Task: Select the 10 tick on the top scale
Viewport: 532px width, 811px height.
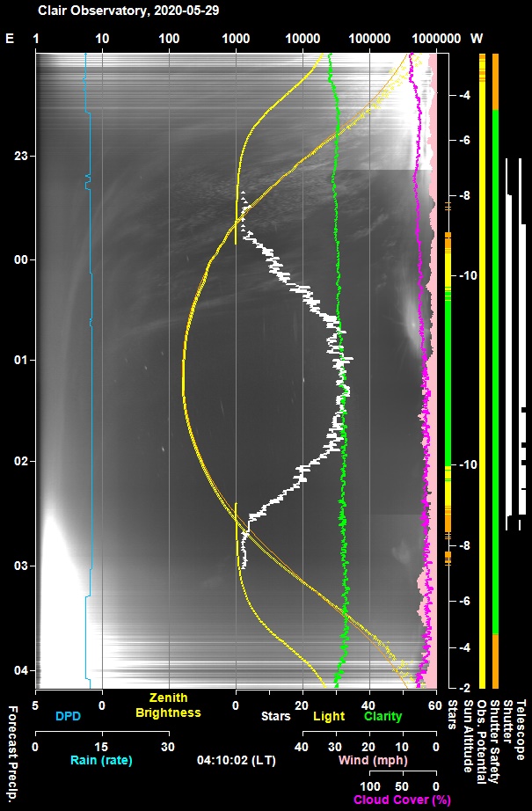Action: [x=102, y=39]
